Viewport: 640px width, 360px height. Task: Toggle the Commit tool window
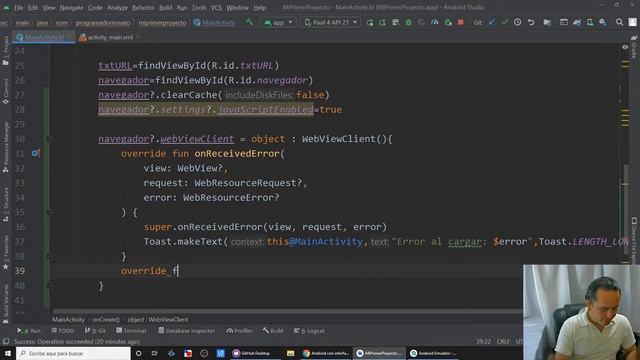click(x=6, y=91)
